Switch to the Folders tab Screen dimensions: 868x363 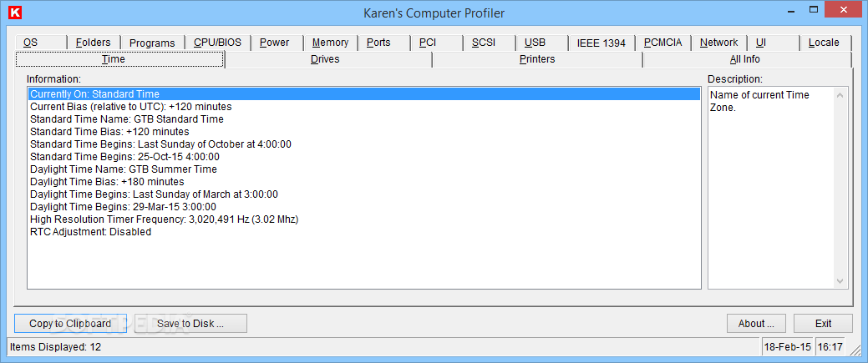(94, 43)
